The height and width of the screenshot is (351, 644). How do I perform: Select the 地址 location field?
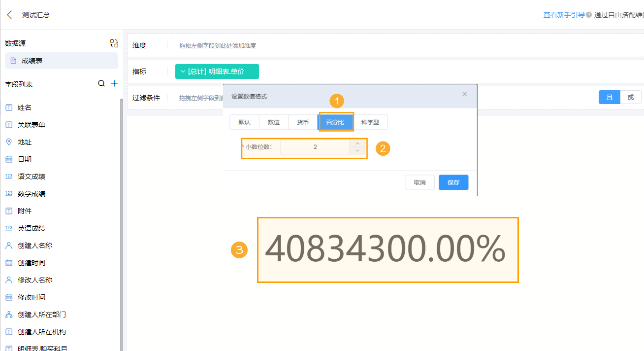(25, 142)
